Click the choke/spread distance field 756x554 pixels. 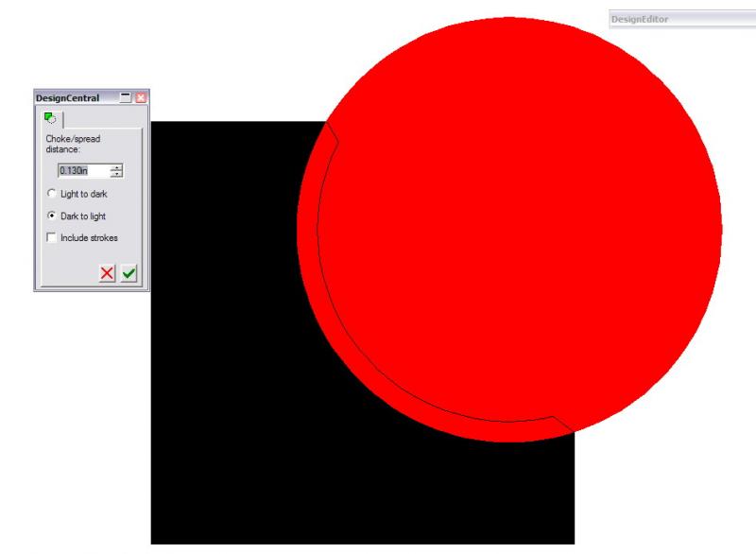84,171
